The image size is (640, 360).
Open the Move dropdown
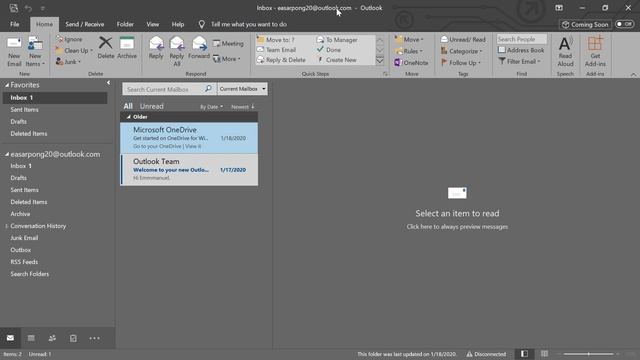tap(409, 39)
